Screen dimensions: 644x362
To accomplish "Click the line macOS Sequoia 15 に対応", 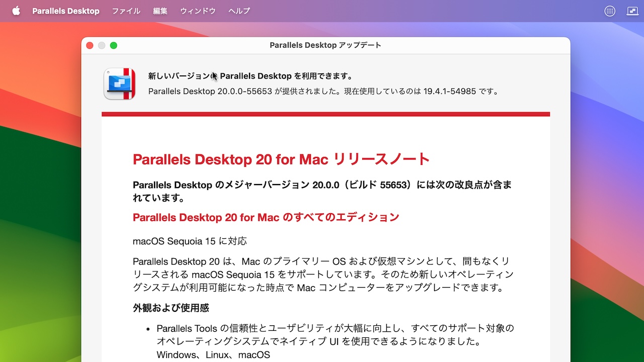I will pyautogui.click(x=190, y=241).
